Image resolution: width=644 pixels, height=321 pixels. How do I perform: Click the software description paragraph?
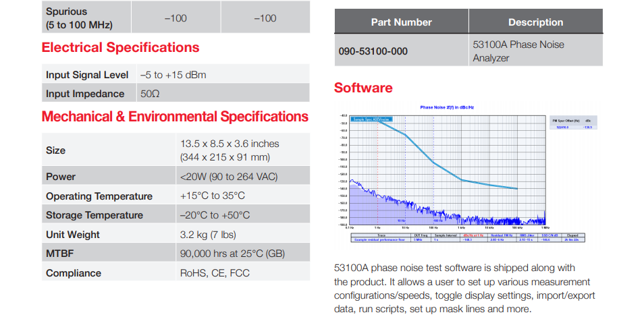point(464,289)
